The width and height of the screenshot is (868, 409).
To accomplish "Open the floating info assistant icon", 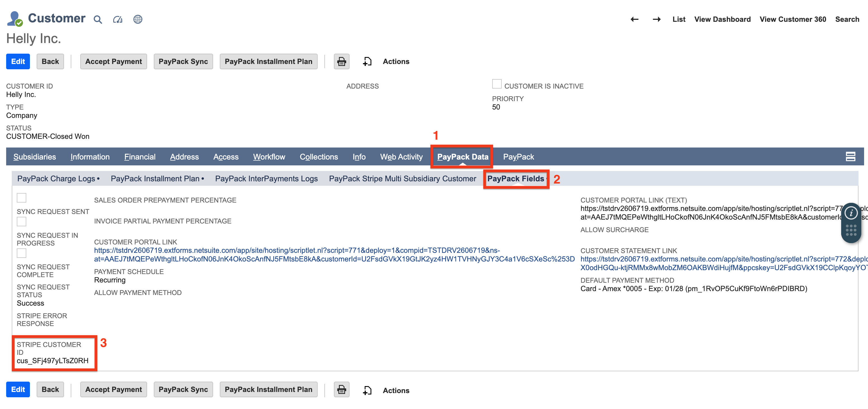I will (x=851, y=213).
